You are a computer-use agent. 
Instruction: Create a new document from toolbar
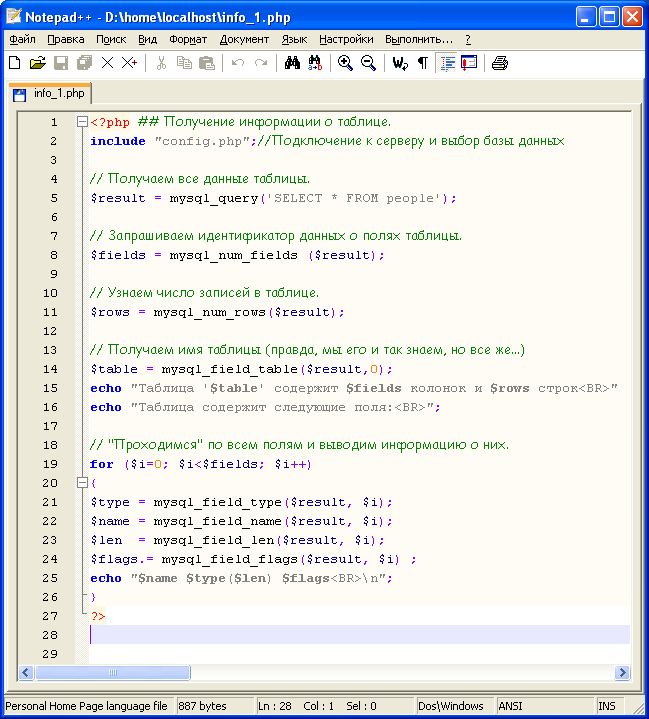14,63
